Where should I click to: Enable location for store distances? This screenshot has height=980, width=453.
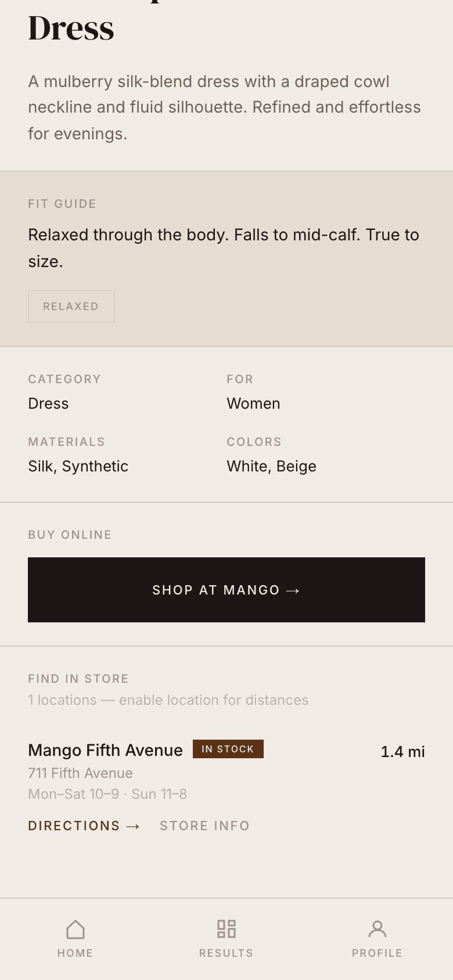[x=168, y=700]
